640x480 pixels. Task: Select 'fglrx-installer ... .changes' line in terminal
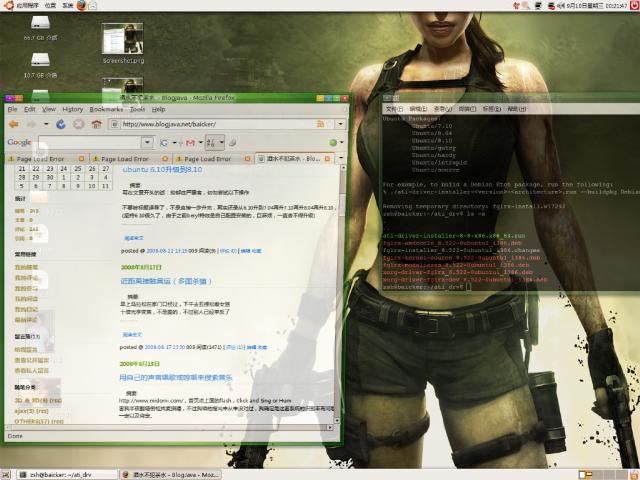pyautogui.click(x=461, y=250)
